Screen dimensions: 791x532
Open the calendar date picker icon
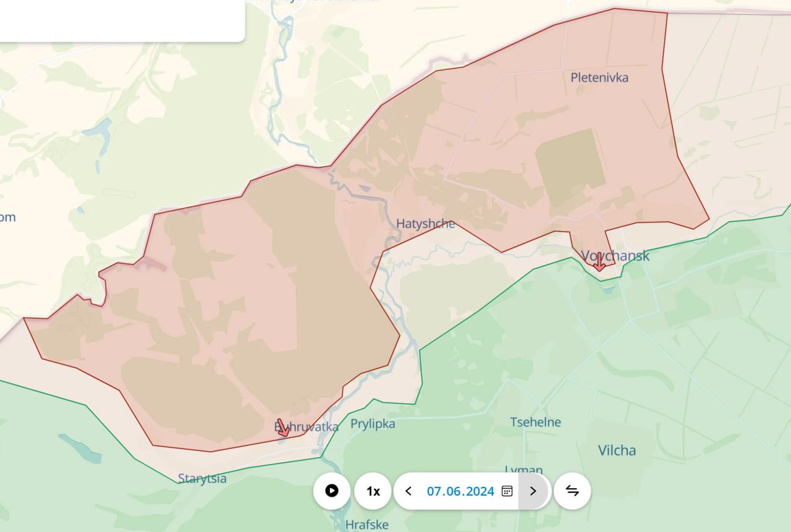pos(507,491)
